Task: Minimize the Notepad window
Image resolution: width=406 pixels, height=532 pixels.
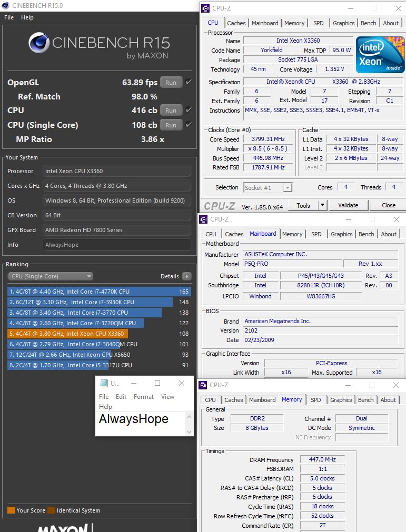Action: tap(134, 383)
